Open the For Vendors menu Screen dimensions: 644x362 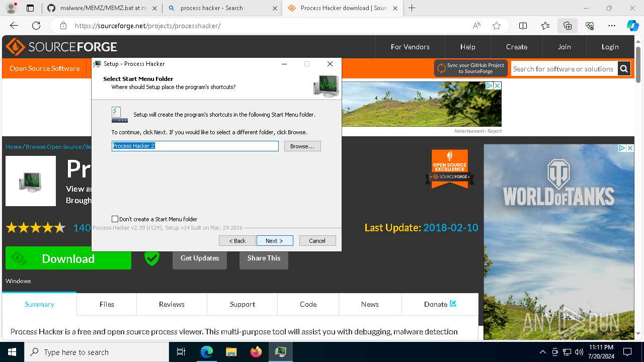[x=410, y=47]
